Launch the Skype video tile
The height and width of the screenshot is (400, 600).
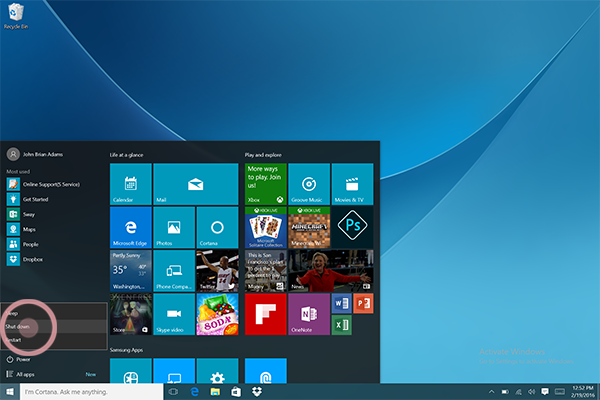click(174, 314)
